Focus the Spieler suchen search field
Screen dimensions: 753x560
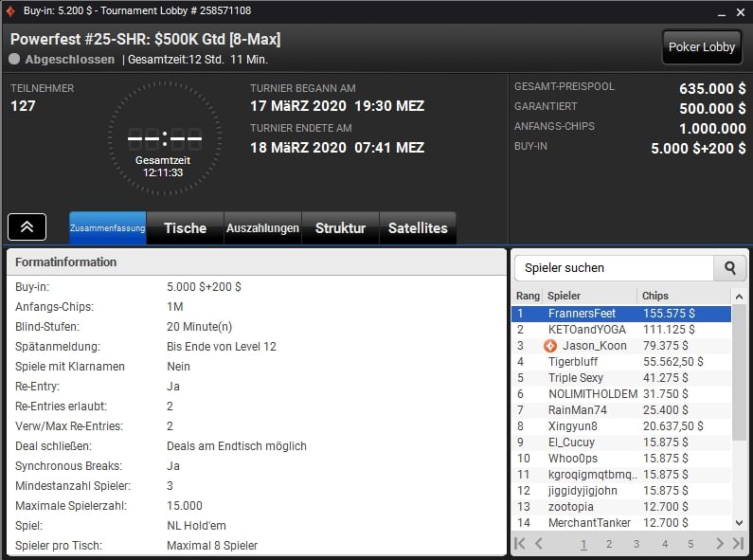pos(613,268)
